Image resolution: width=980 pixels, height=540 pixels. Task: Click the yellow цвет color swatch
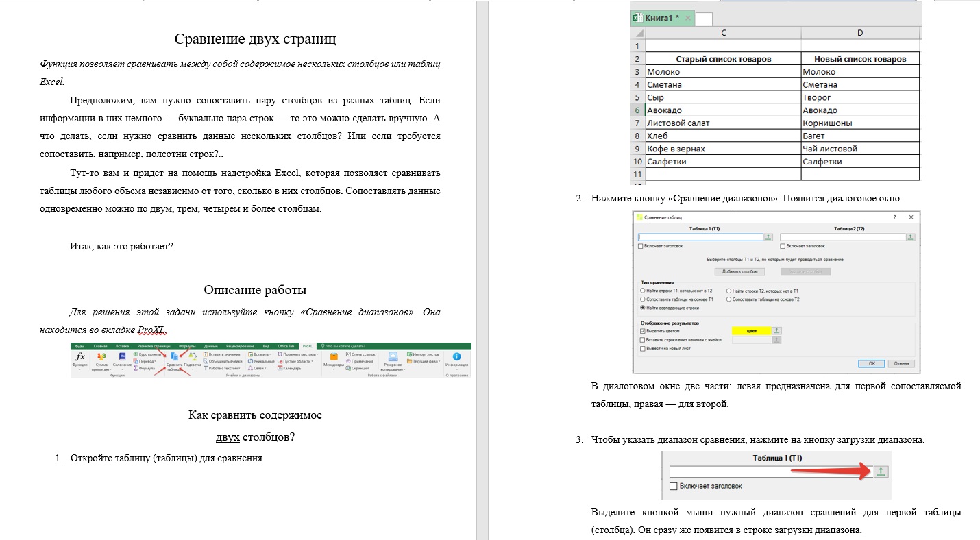click(x=752, y=330)
